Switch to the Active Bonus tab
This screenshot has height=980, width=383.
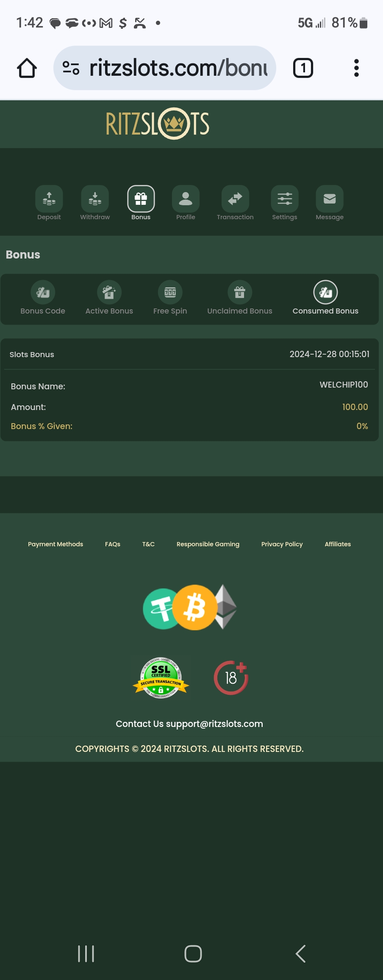pos(109,299)
